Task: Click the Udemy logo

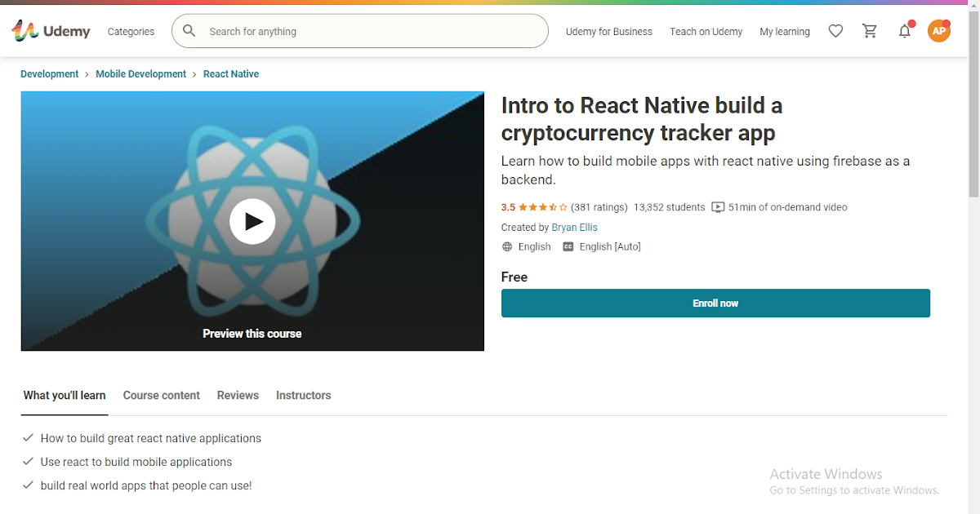Action: tap(51, 31)
